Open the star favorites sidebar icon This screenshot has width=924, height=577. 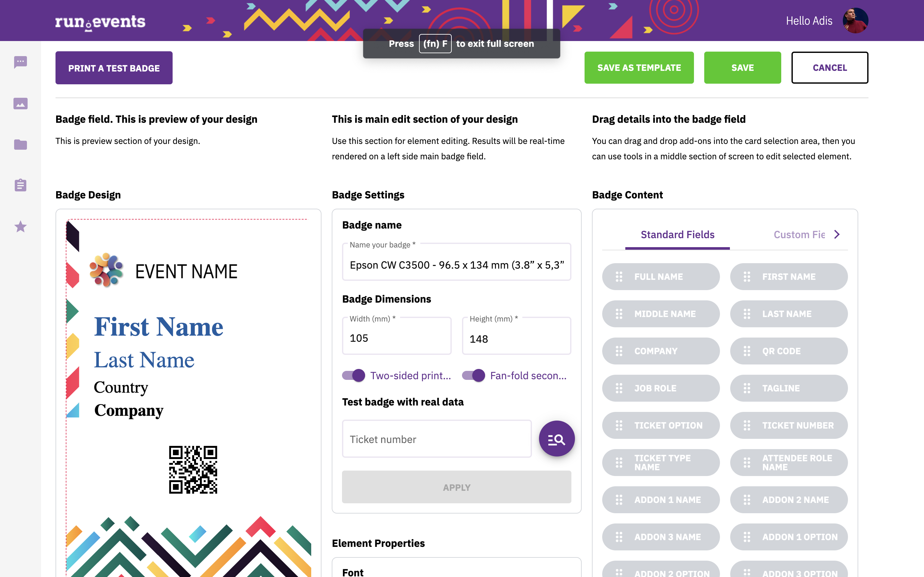pyautogui.click(x=21, y=227)
